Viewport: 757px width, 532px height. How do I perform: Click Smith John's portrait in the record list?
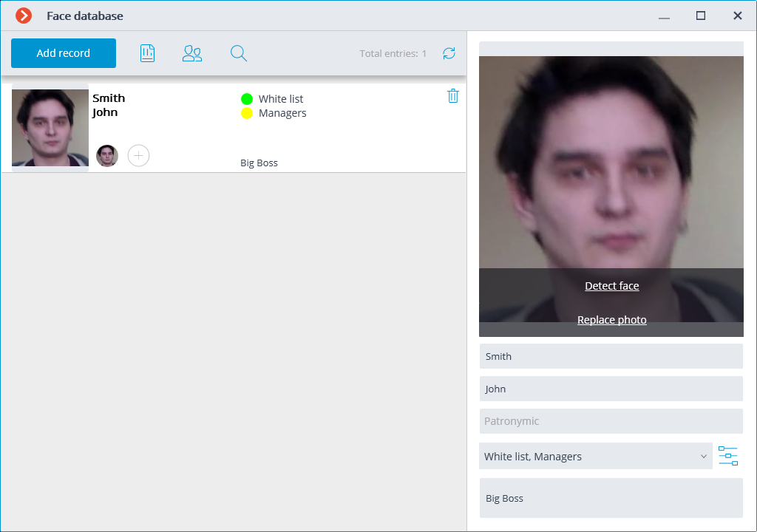(x=50, y=128)
